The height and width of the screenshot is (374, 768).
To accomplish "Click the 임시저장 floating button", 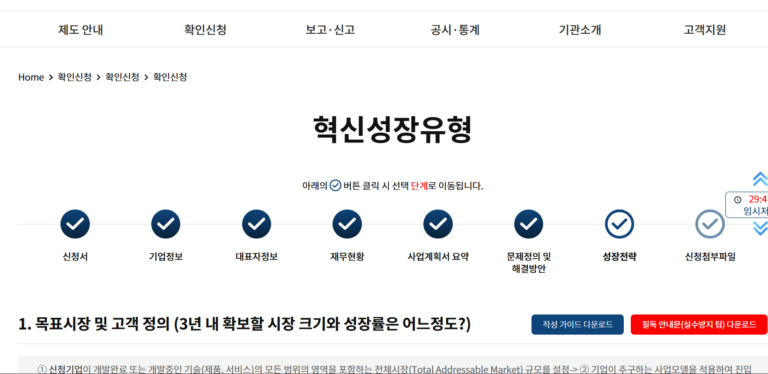I will [755, 211].
